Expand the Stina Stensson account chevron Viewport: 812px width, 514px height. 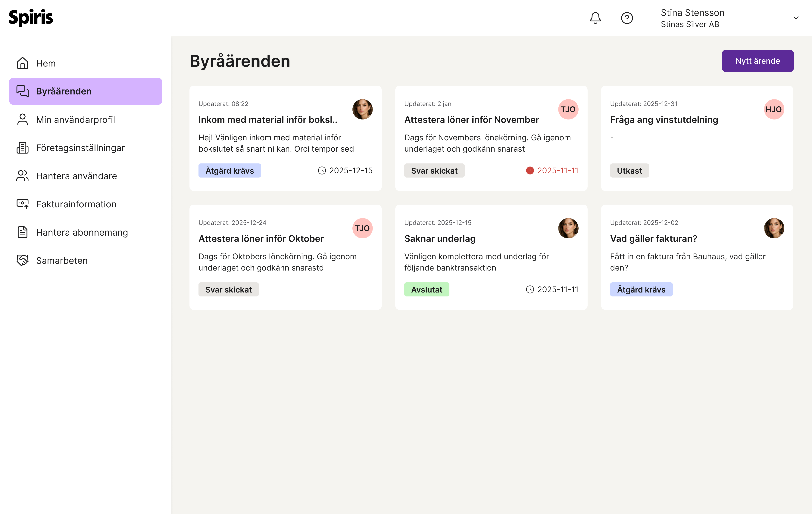pos(796,18)
